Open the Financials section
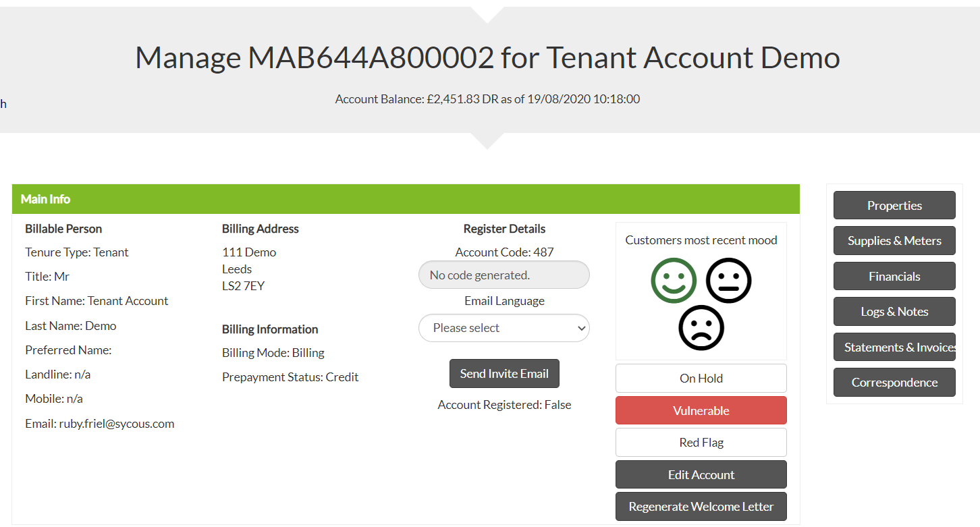The height and width of the screenshot is (527, 980). [x=894, y=277]
